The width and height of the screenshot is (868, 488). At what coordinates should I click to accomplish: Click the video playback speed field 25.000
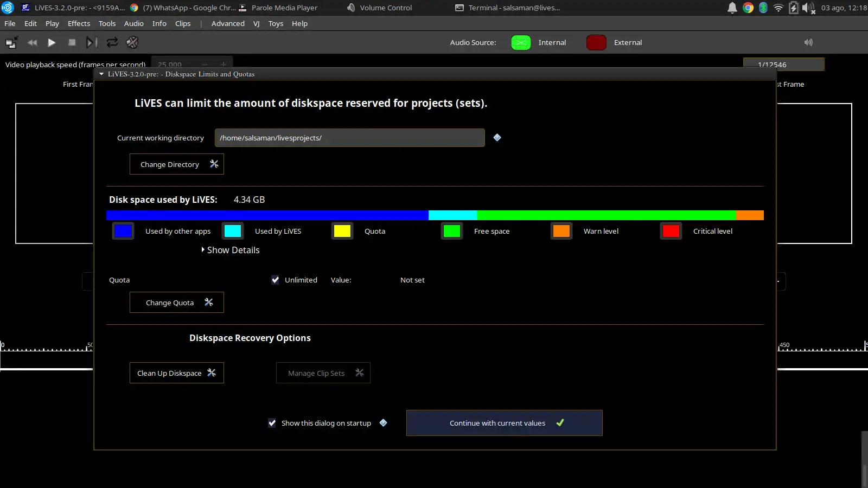click(x=192, y=63)
